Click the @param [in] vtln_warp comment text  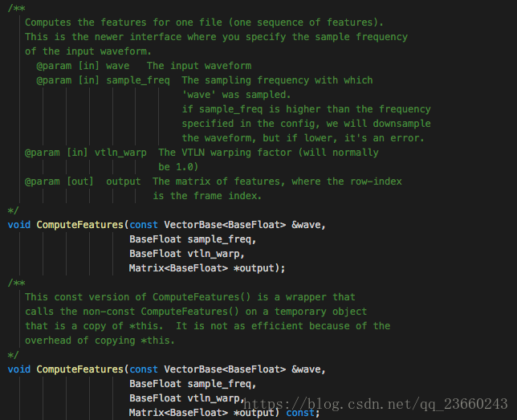[x=86, y=153]
